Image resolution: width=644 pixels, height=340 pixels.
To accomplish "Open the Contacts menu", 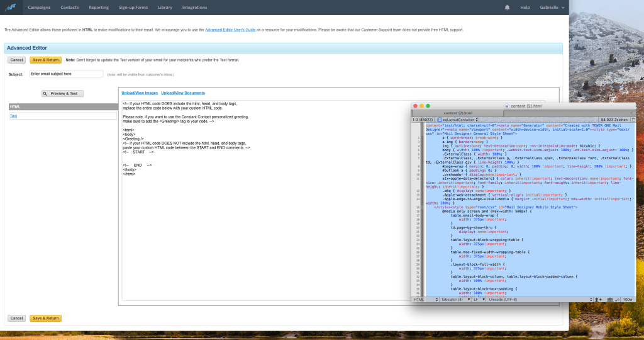I will pos(69,8).
